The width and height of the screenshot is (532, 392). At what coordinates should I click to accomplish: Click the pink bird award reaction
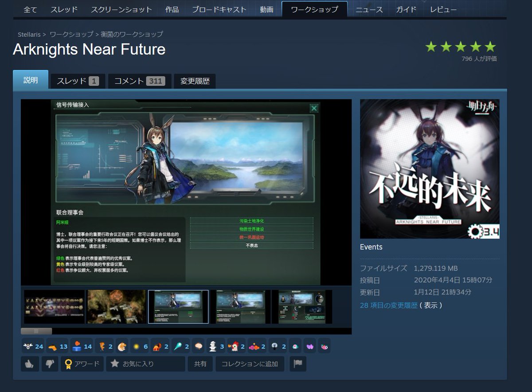[x=324, y=346]
